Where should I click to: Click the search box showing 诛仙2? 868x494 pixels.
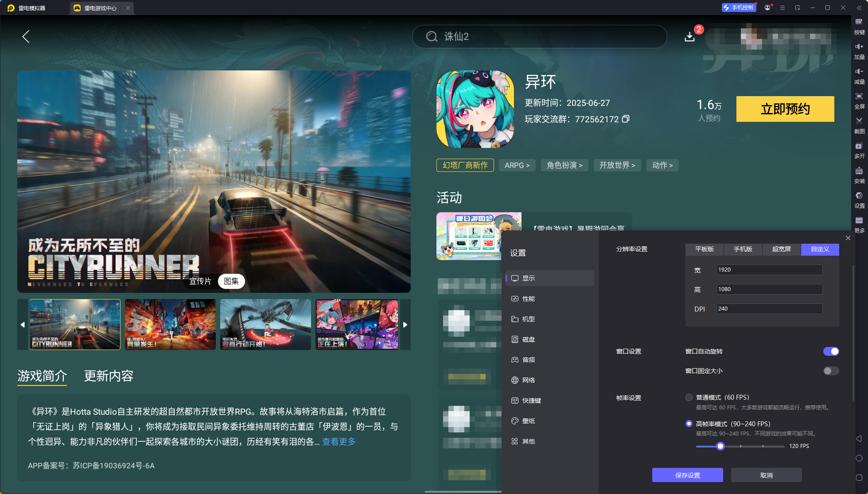pyautogui.click(x=539, y=36)
